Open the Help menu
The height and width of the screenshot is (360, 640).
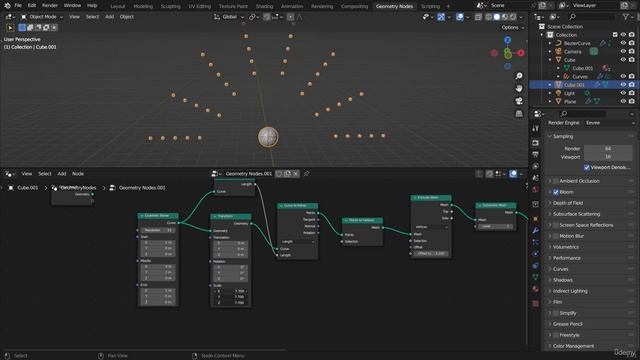coord(92,6)
